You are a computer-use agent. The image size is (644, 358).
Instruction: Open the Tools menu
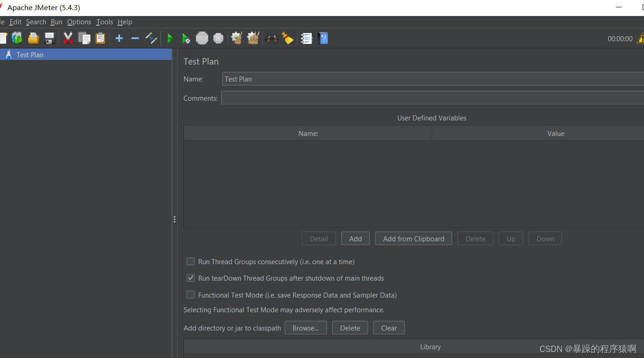click(105, 22)
